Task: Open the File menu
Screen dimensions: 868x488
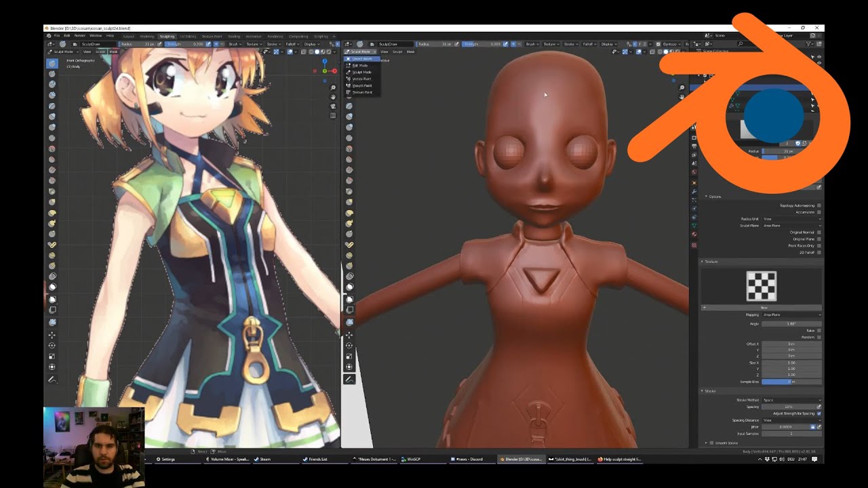Action: tap(57, 35)
